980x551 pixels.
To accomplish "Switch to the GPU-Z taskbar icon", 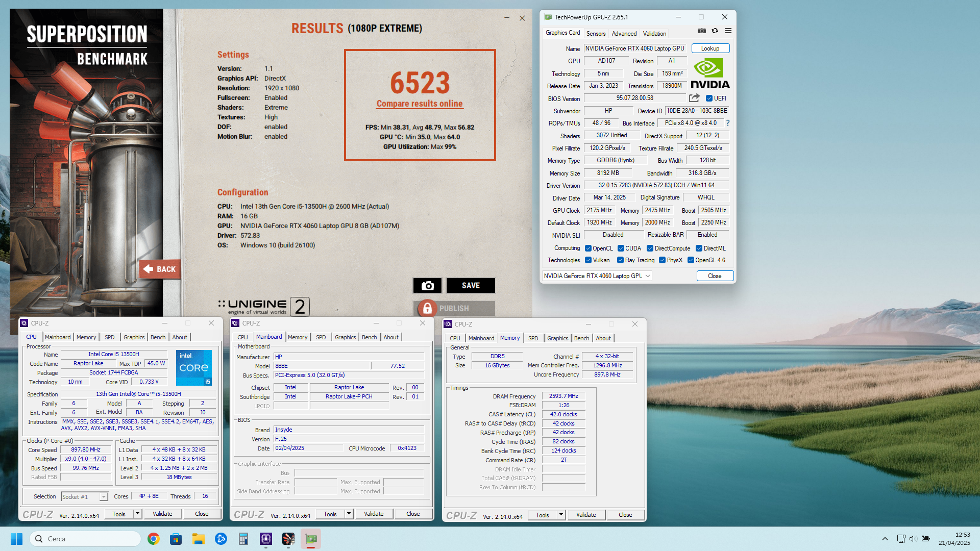I will [x=311, y=539].
